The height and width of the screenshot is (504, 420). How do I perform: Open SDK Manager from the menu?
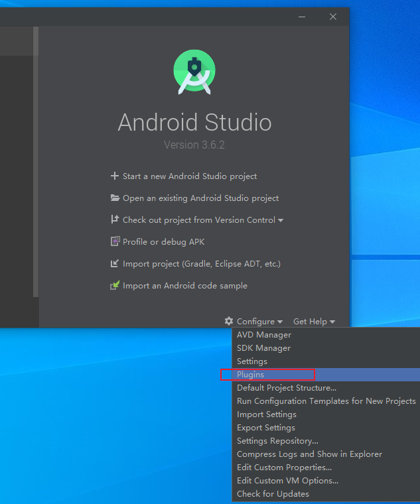pyautogui.click(x=326, y=347)
